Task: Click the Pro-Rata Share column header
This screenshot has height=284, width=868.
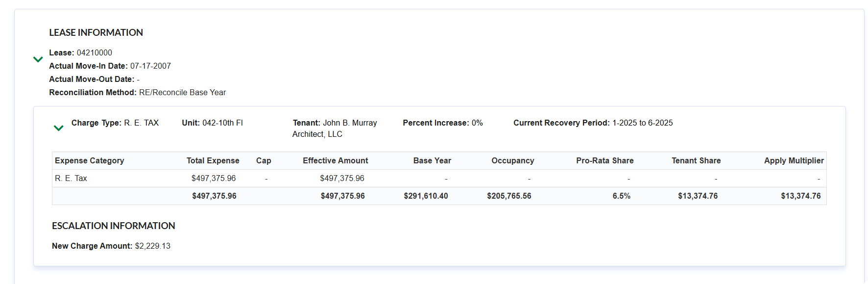Action: (x=605, y=160)
